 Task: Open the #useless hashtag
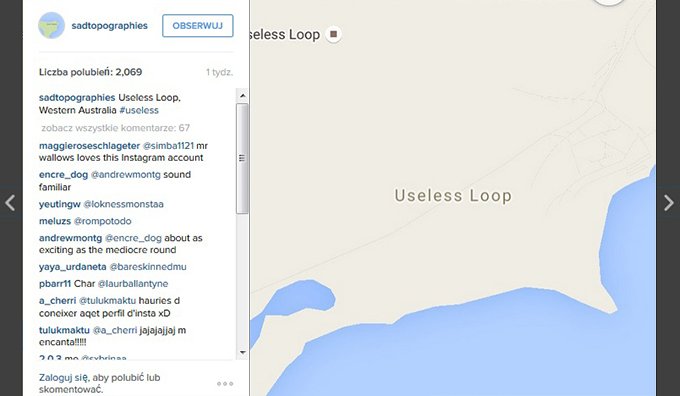139,110
